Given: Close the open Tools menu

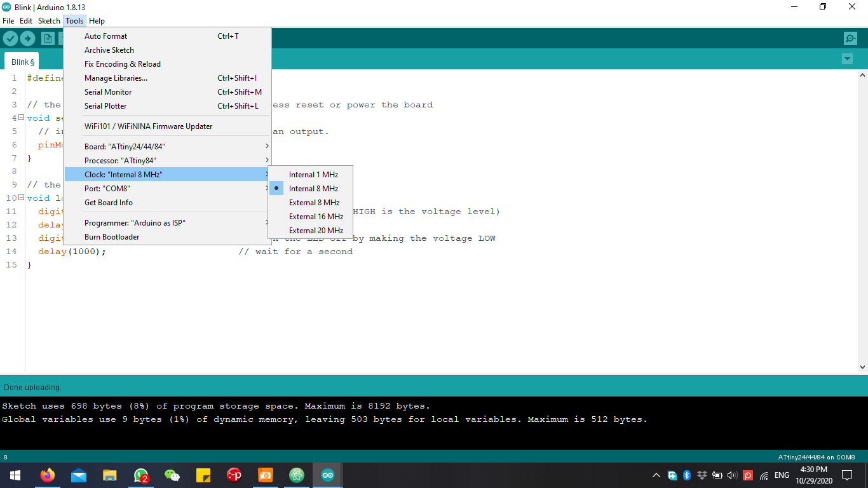Looking at the screenshot, I should (74, 21).
